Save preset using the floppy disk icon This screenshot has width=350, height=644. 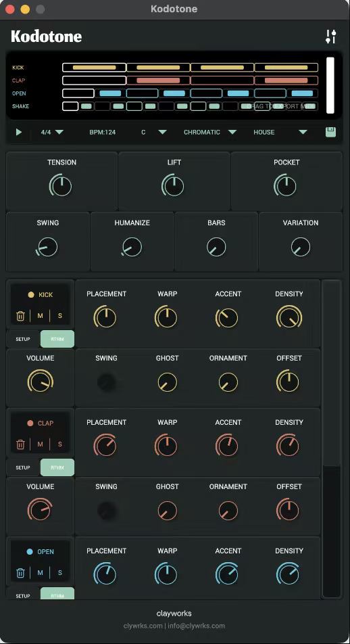[330, 132]
